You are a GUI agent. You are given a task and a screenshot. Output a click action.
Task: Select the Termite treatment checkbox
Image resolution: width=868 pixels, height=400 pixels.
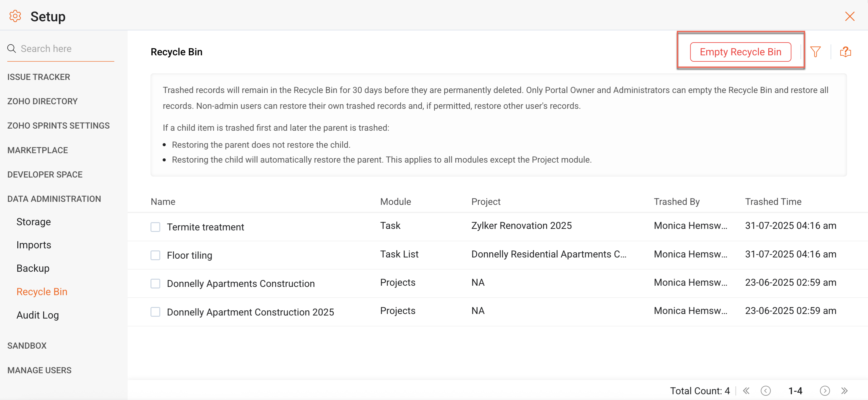[155, 227]
